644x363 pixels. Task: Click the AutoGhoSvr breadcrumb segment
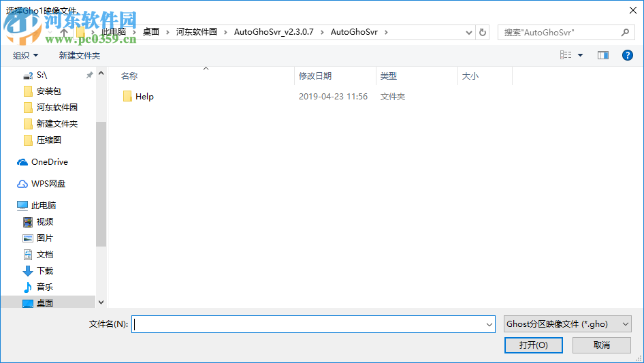(x=354, y=32)
